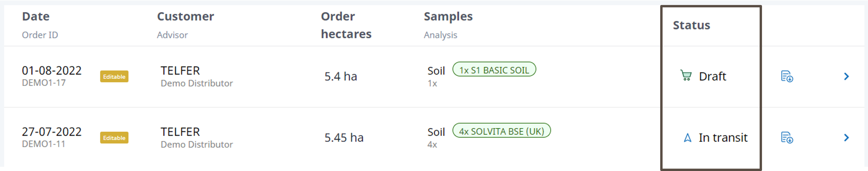
Task: Click the Order hectares column header
Action: (346, 25)
